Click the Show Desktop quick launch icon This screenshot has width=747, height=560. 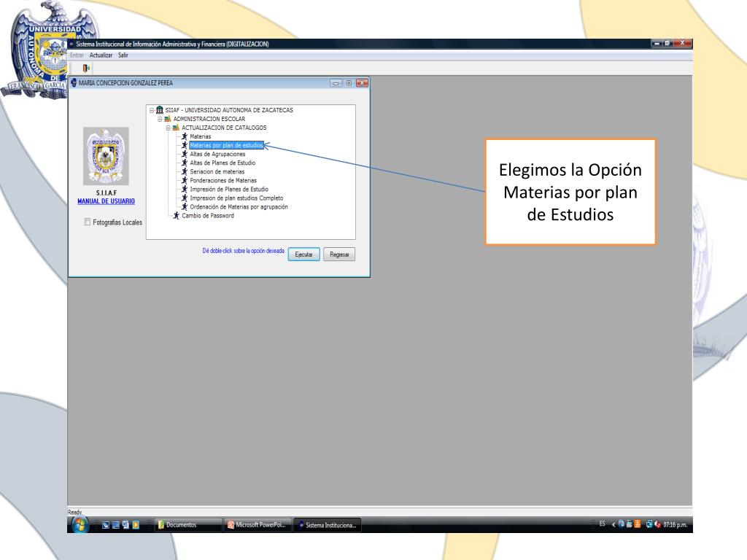(x=106, y=525)
